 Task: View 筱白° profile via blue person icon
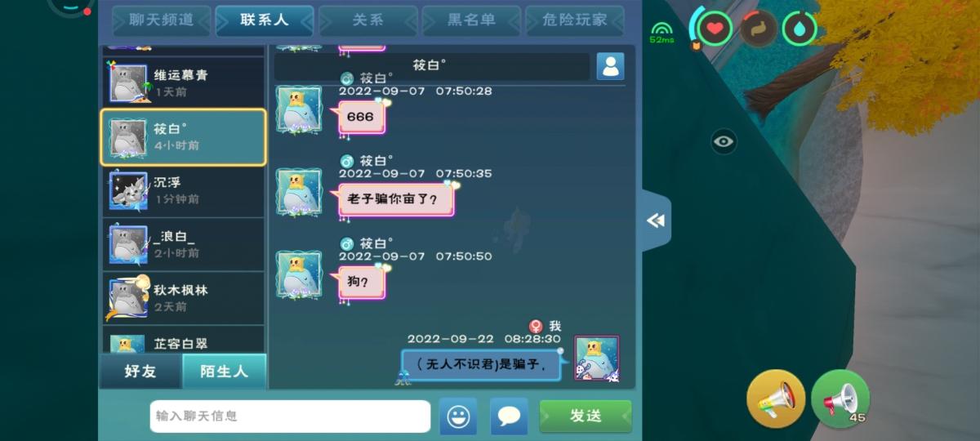(x=610, y=66)
